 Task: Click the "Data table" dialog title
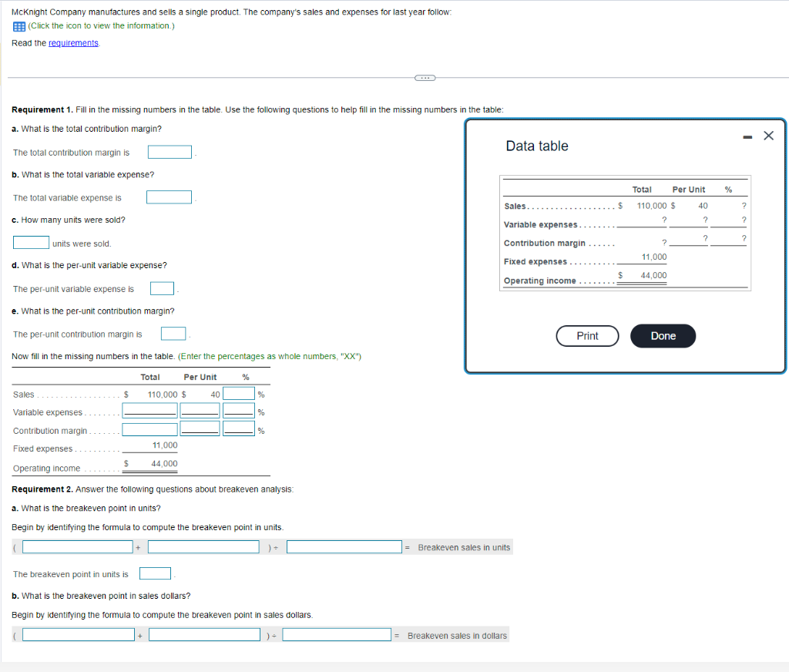[537, 146]
